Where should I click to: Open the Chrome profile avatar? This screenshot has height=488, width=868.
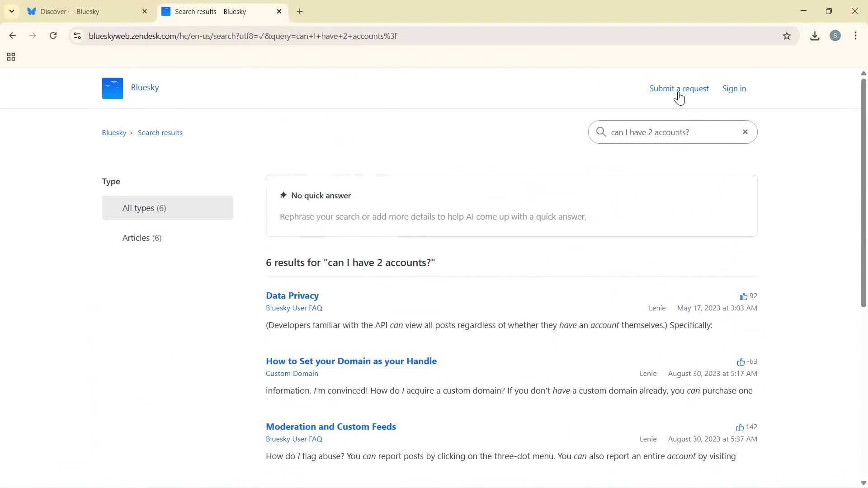tap(835, 36)
